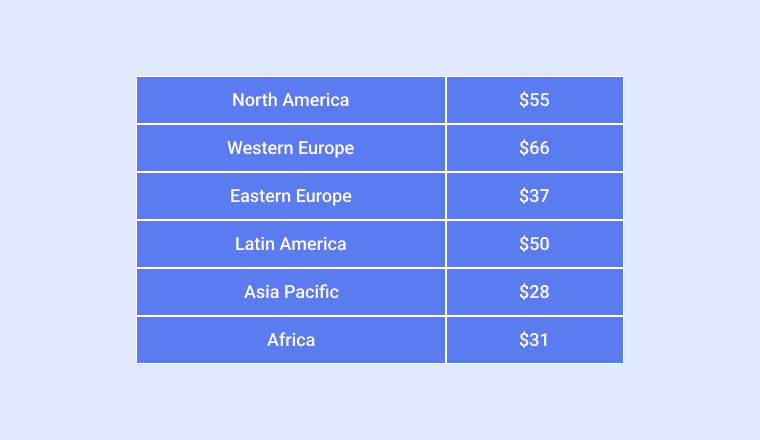Click the Eastern Europe cell

[291, 196]
